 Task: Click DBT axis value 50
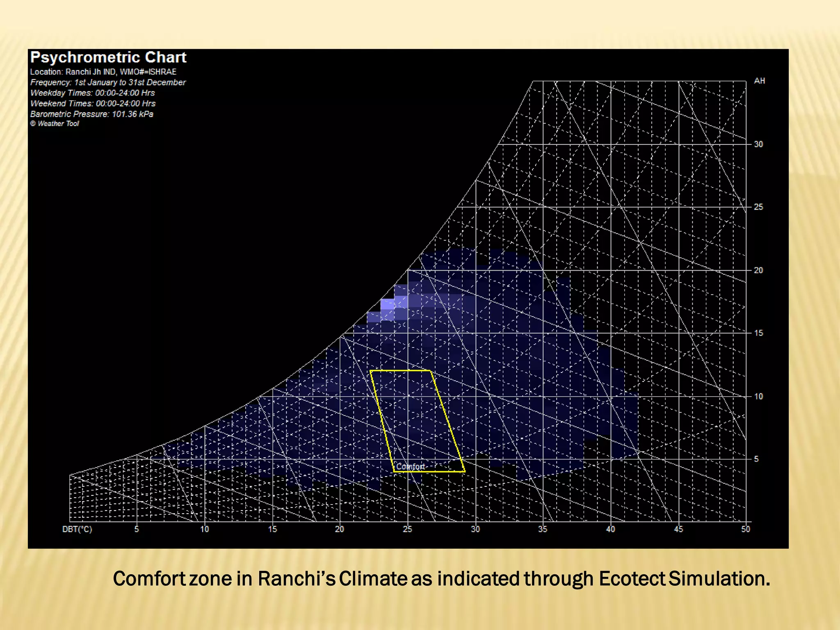point(746,529)
